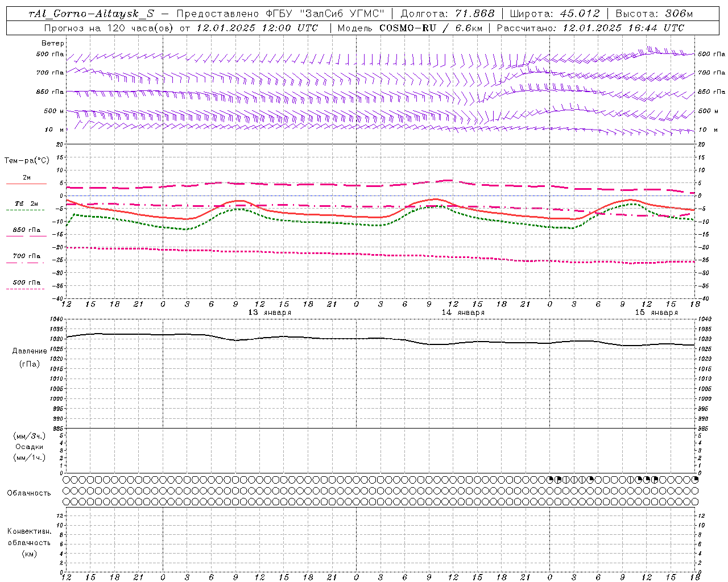Click the 850 гПа temperature legend entry
This screenshot has width=728, height=582.
pyautogui.click(x=26, y=230)
